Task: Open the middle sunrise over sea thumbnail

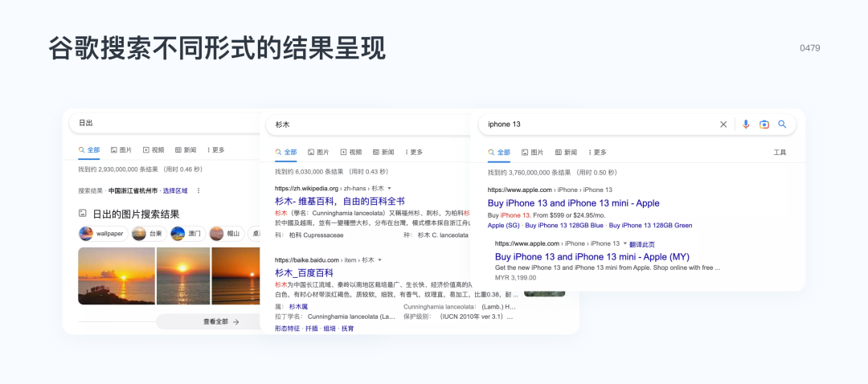Action: point(183,276)
